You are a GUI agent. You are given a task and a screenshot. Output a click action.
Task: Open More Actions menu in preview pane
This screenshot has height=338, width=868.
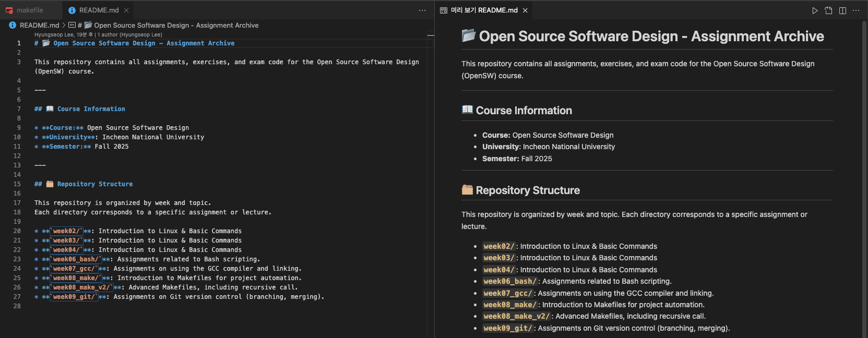(856, 10)
